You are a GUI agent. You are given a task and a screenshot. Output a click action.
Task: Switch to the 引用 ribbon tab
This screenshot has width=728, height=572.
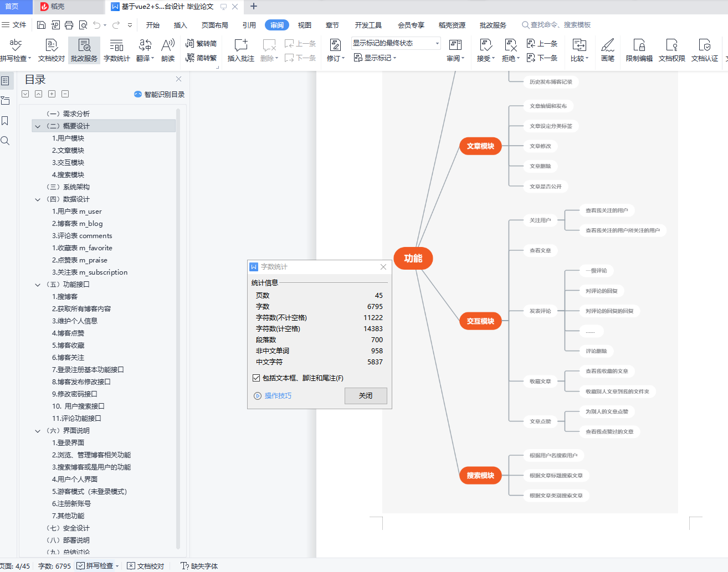(249, 25)
